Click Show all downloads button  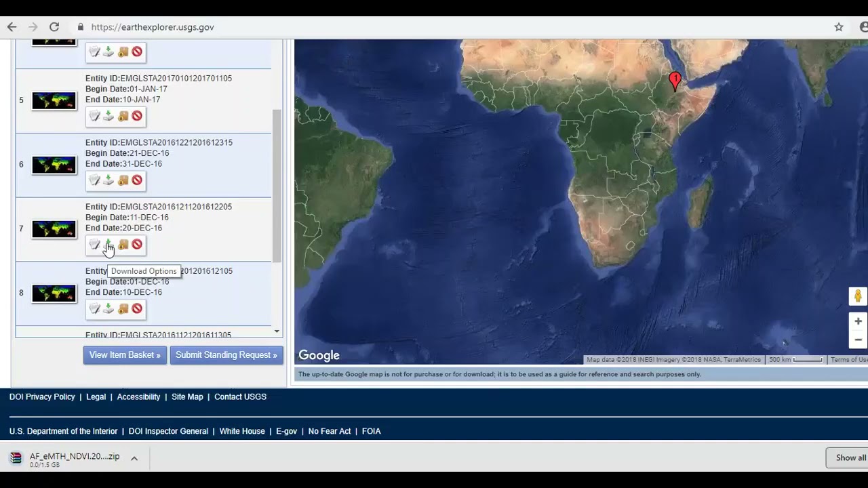point(848,458)
